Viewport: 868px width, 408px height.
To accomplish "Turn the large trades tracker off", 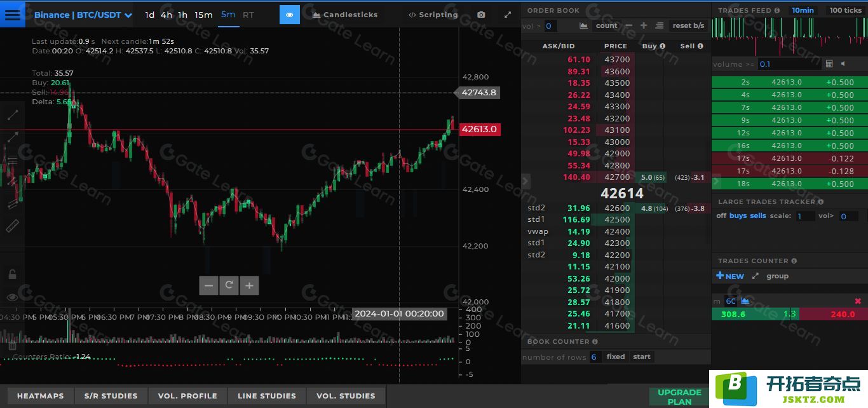I will tap(721, 216).
